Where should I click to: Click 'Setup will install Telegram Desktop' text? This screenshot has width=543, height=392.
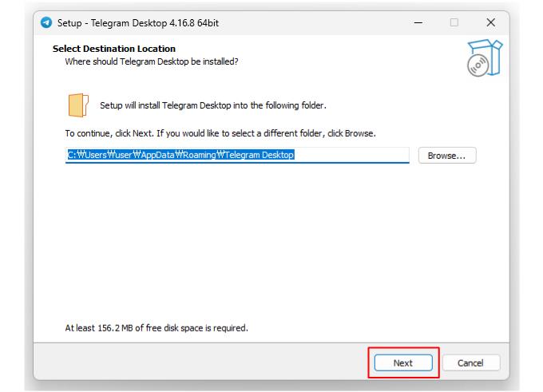point(213,105)
